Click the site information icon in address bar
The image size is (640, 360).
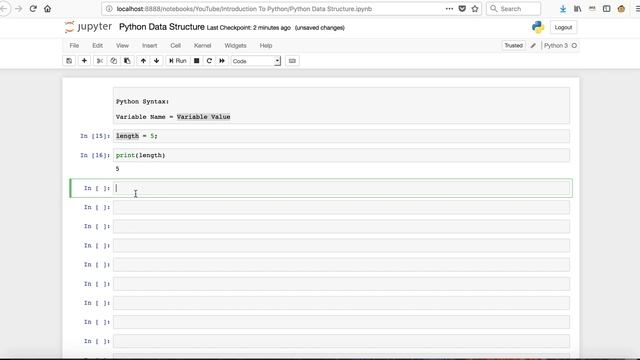pyautogui.click(x=109, y=9)
